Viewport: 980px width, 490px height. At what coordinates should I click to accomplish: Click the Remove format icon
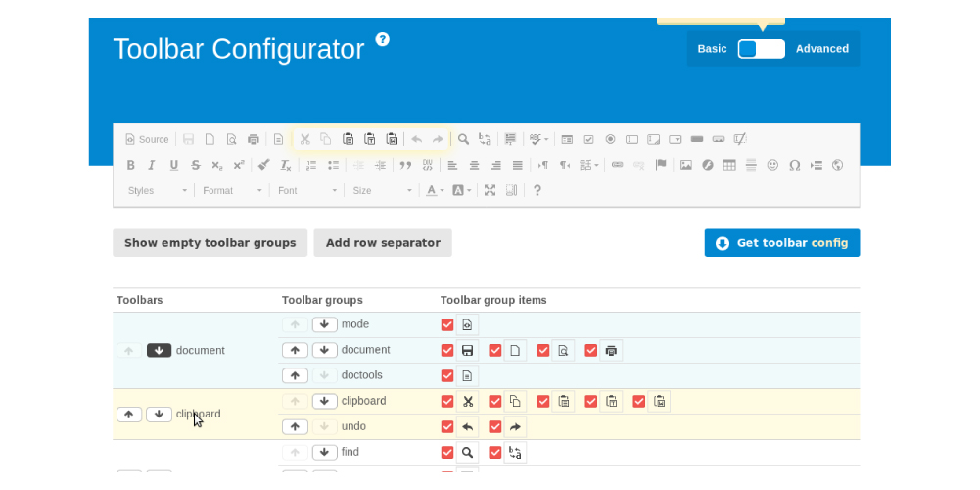[286, 166]
